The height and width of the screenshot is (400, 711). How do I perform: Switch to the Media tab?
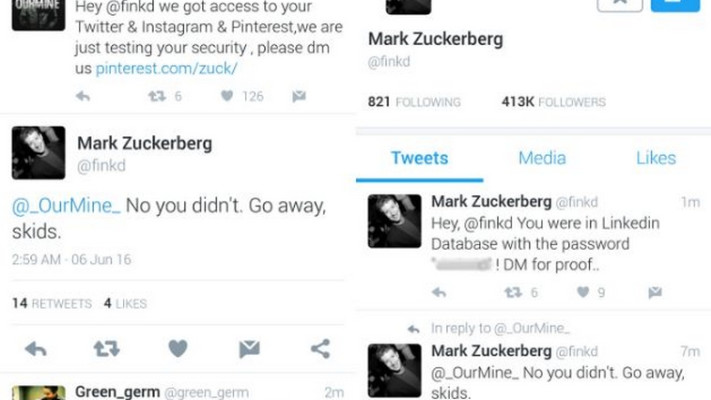(x=542, y=158)
